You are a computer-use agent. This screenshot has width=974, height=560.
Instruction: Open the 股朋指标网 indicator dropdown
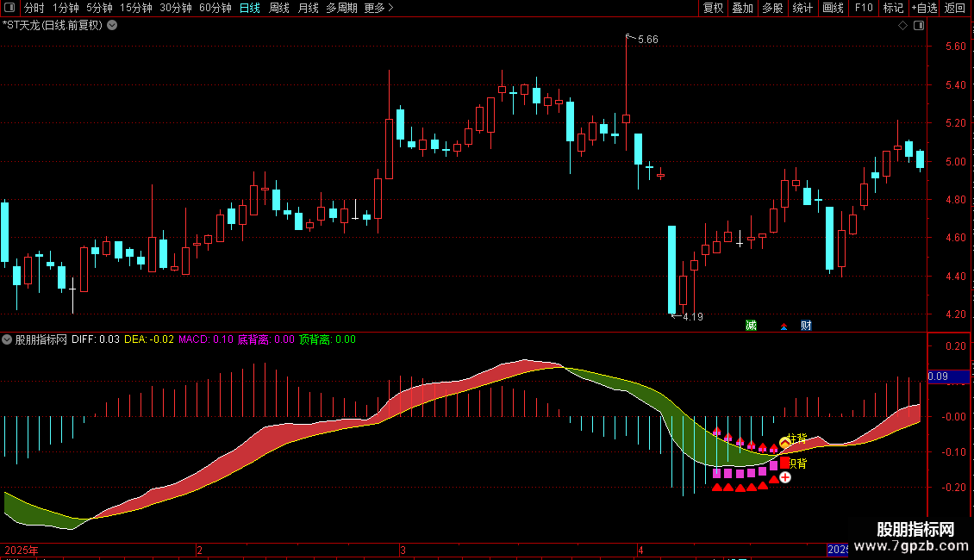pos(7,339)
